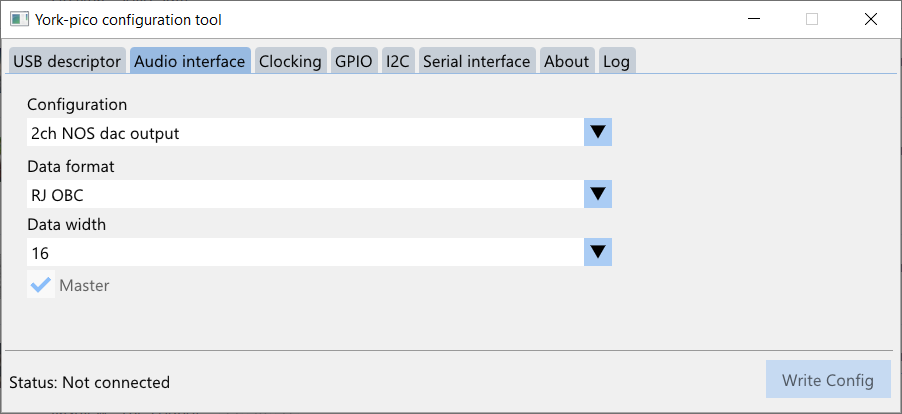
Task: Click the data width field showing 16
Action: click(305, 252)
